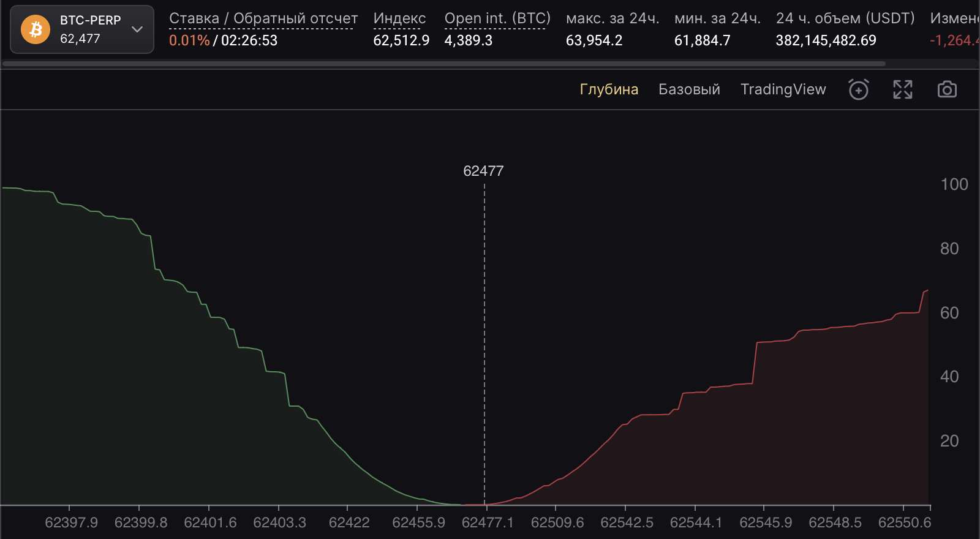This screenshot has height=539, width=980.
Task: Take a chart snapshot with the camera icon
Action: click(947, 89)
